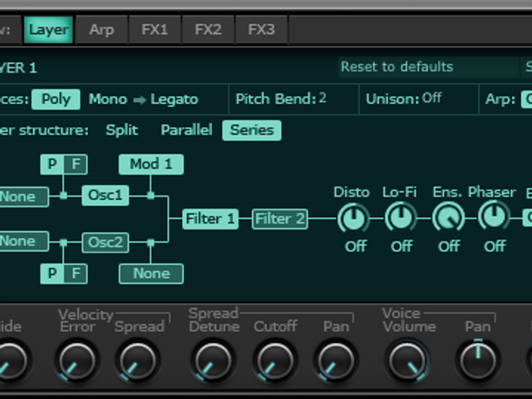
Task: Open the Unison Off selector
Action: point(432,99)
